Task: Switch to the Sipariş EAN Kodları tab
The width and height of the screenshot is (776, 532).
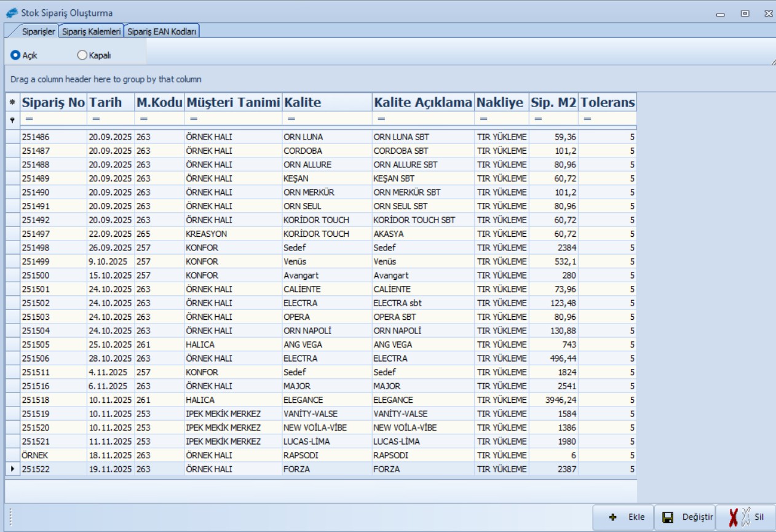Action: (x=162, y=31)
